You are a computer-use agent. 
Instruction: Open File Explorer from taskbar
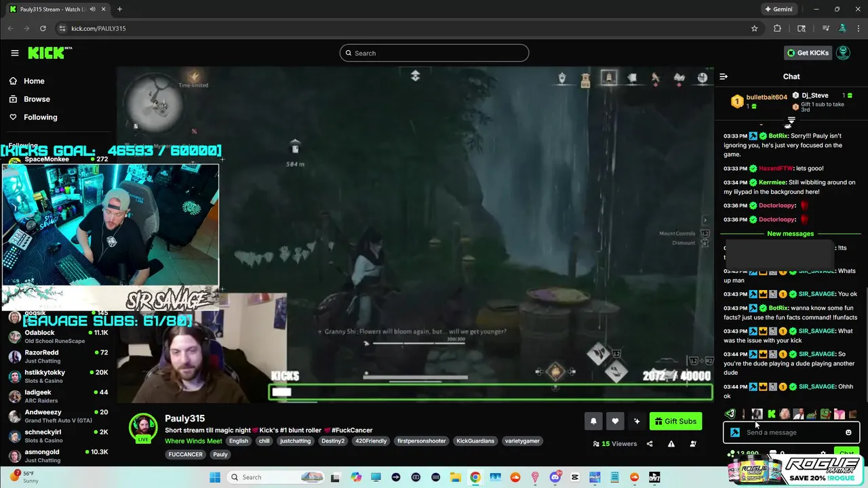tap(456, 477)
